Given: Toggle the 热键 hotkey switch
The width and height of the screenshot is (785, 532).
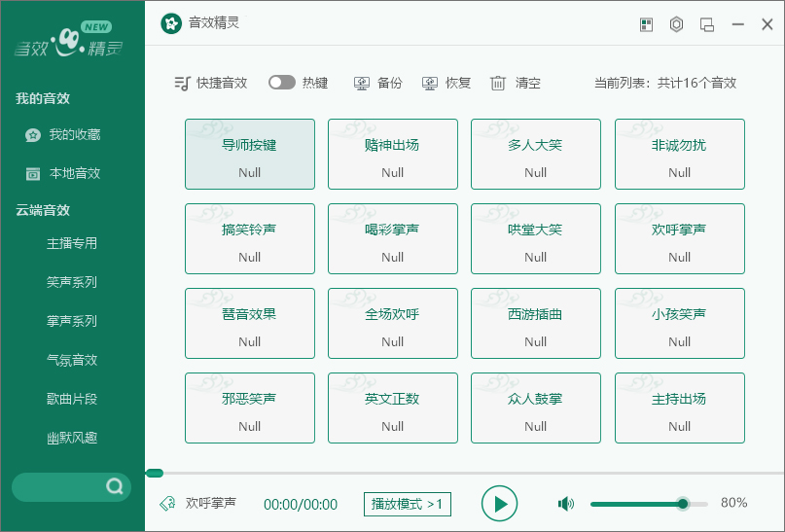Looking at the screenshot, I should pos(282,82).
